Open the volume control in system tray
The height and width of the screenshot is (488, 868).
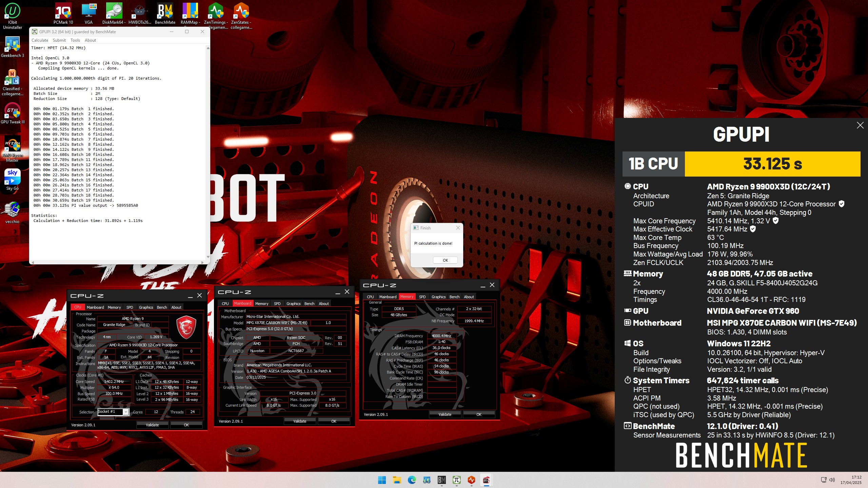832,480
